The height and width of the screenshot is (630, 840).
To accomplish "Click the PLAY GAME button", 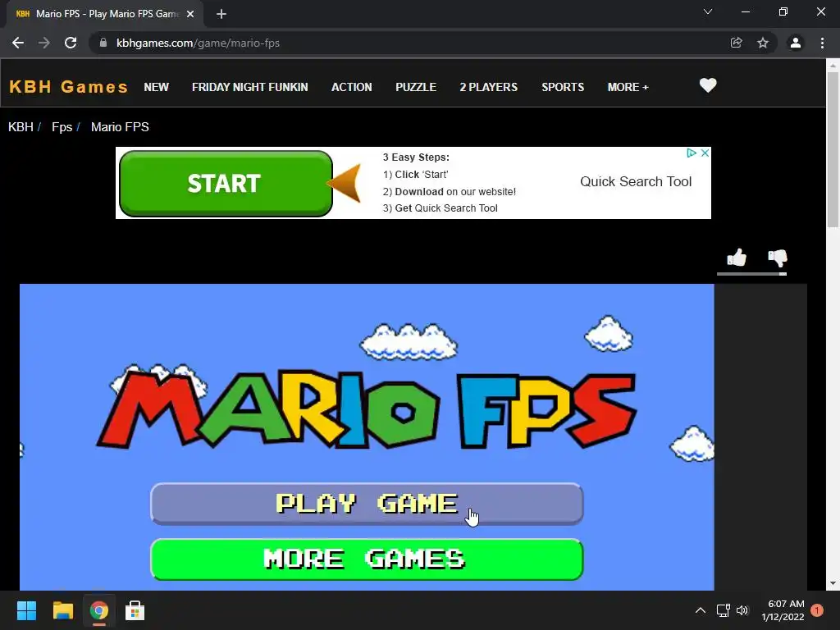I will tap(367, 504).
